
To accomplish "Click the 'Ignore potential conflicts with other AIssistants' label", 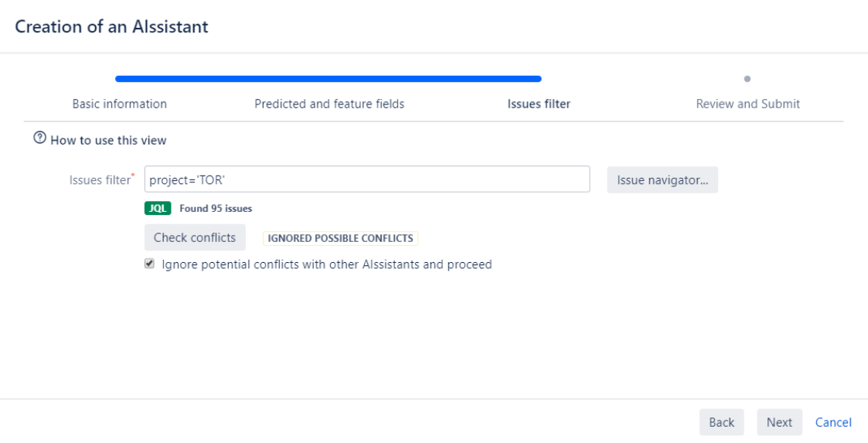I will [326, 264].
